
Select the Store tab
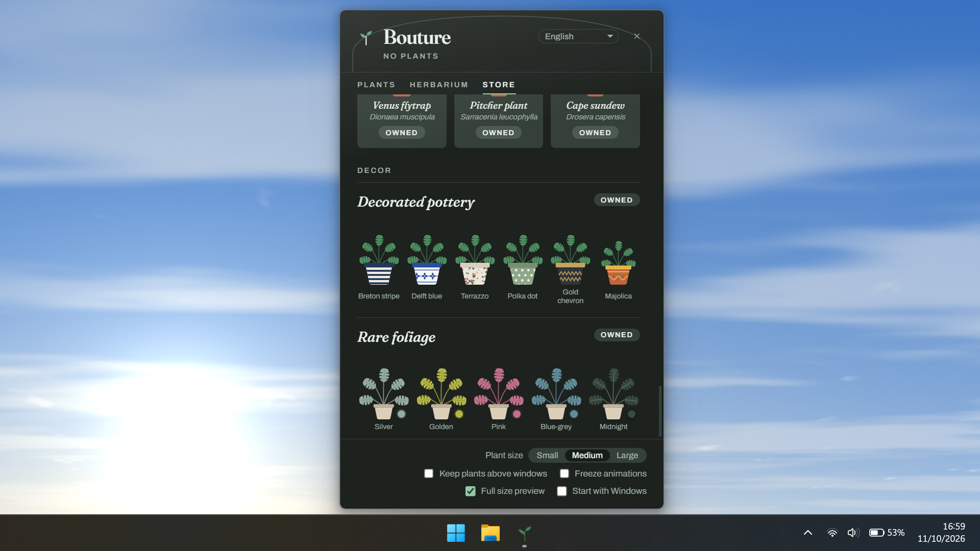pyautogui.click(x=499, y=85)
